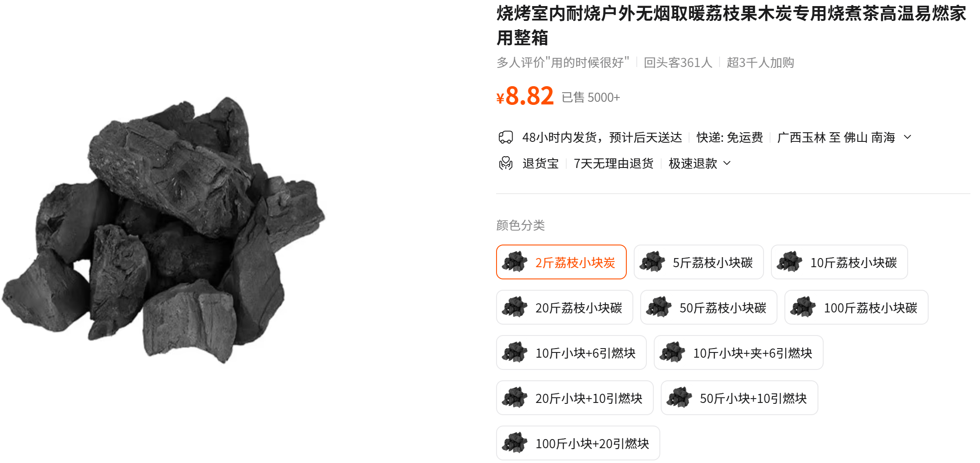Select the 10斤荔枝小块碳 variant
Viewport: 980px width, 463px height.
[839, 262]
